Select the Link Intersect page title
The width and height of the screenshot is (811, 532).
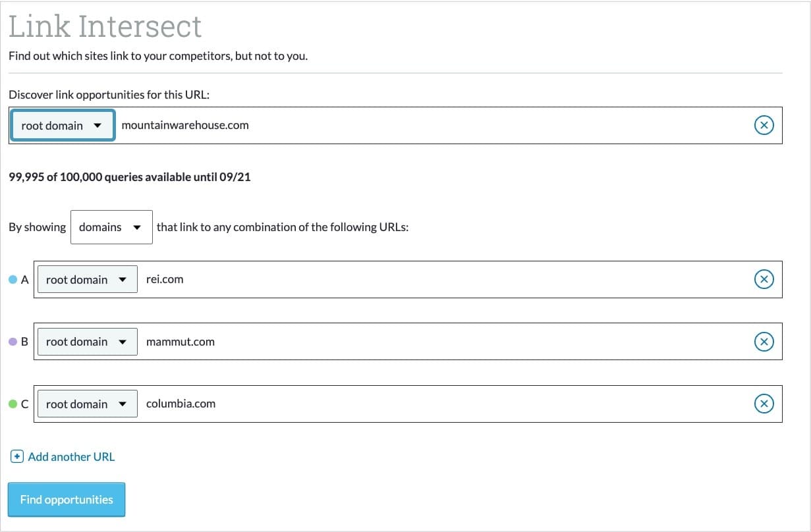(104, 26)
